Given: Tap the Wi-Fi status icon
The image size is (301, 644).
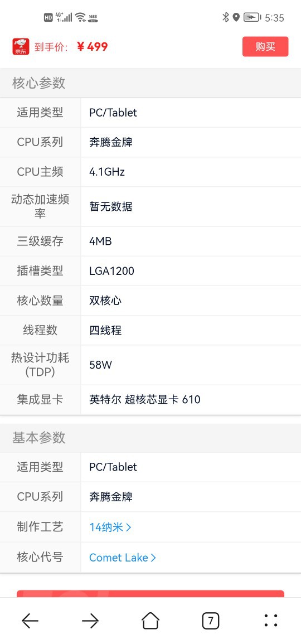Looking at the screenshot, I should point(80,17).
